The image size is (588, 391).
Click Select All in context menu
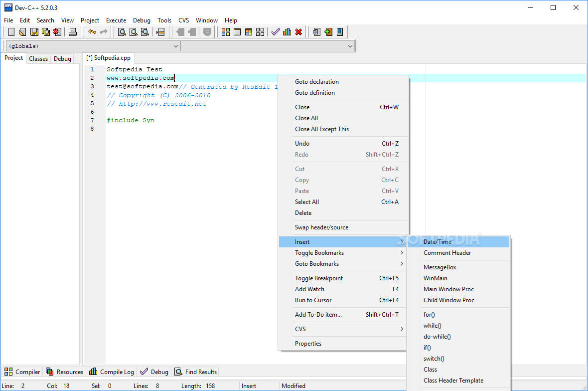[x=343, y=201]
